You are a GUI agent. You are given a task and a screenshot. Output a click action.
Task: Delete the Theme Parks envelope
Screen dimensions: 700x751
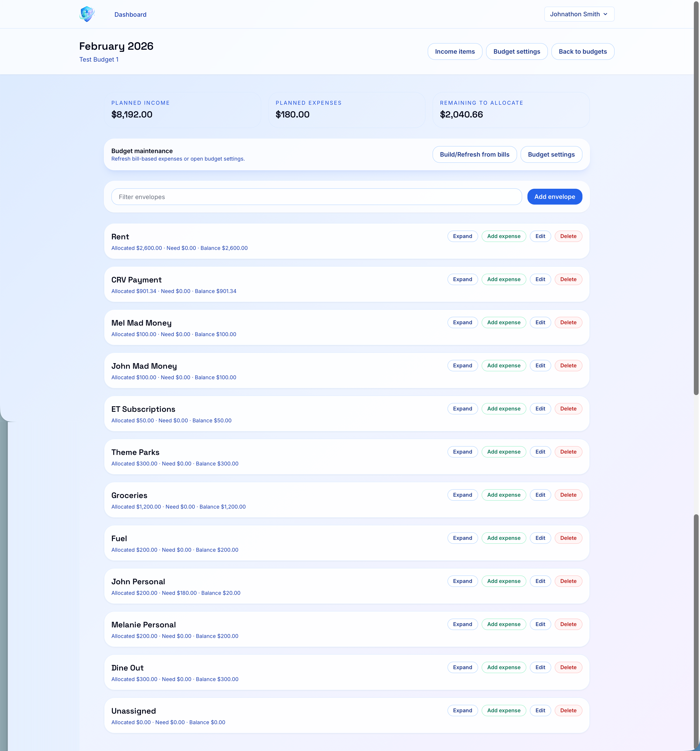click(568, 452)
